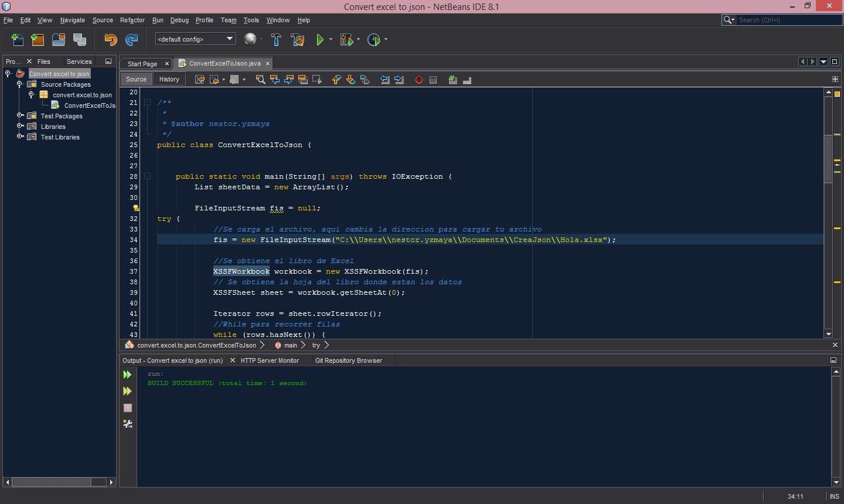Collapse the Javadoc comment fold at line 21
This screenshot has height=504, width=844.
click(148, 103)
